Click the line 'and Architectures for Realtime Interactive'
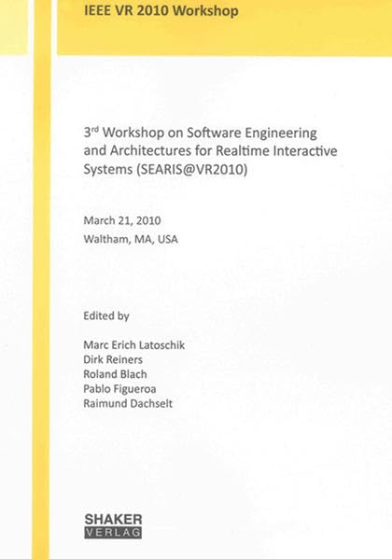The image size is (392, 559). 210,150
